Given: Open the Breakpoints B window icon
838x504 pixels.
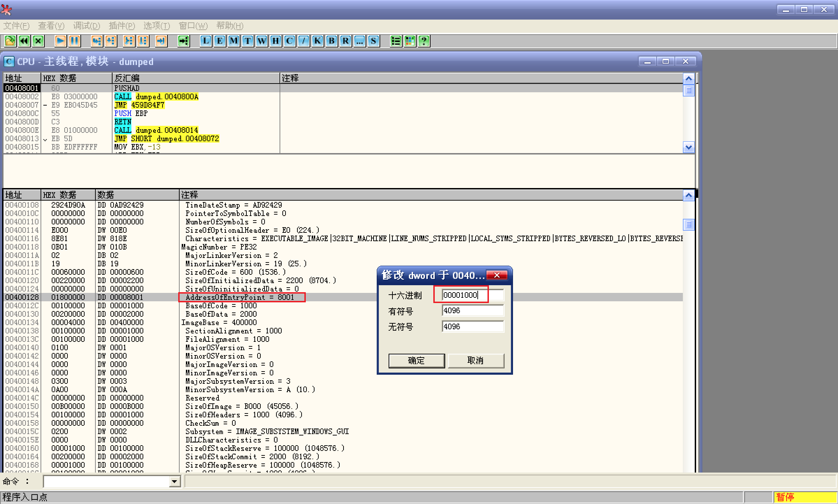Looking at the screenshot, I should coord(331,41).
